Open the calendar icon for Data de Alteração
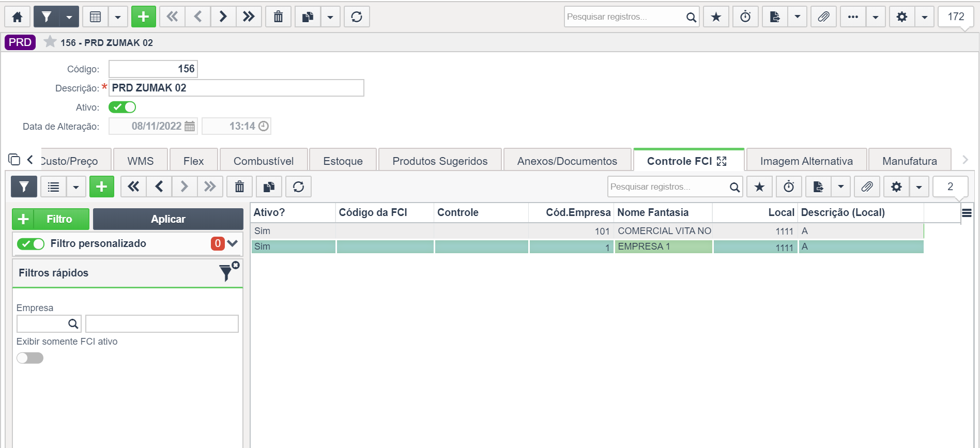Image resolution: width=980 pixels, height=448 pixels. [190, 126]
